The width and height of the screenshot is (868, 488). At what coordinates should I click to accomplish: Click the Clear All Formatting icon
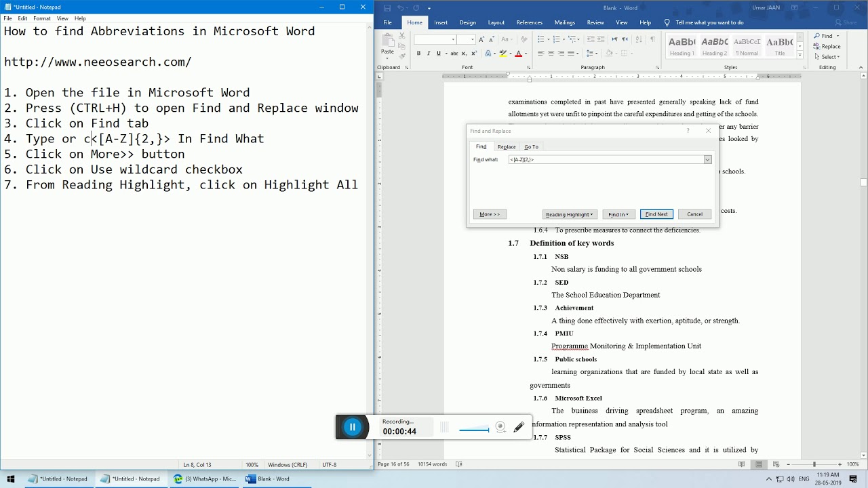coord(524,39)
